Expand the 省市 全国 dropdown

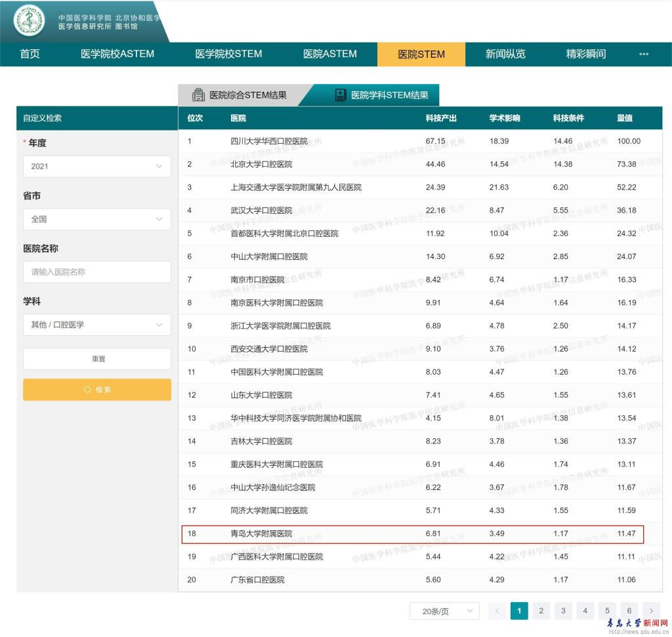(97, 219)
